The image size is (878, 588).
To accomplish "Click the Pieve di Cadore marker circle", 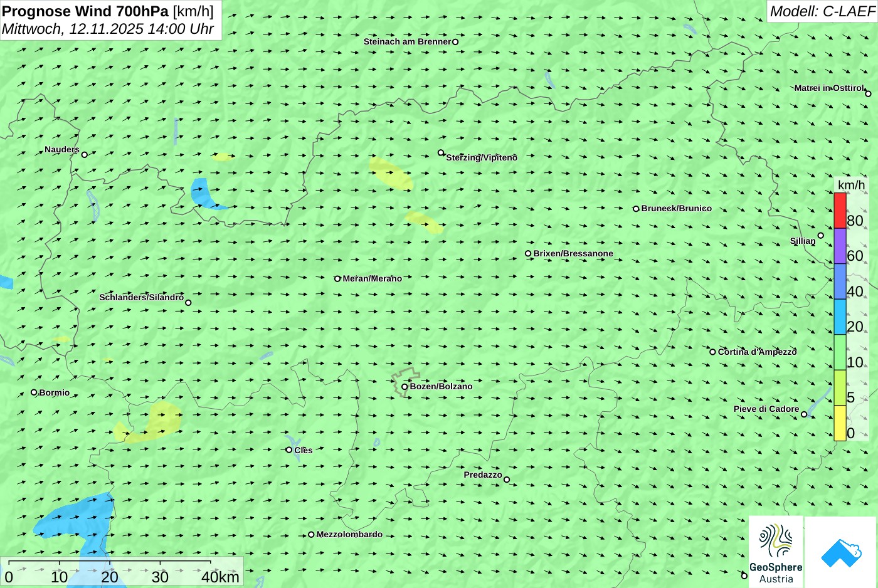I will tap(804, 414).
